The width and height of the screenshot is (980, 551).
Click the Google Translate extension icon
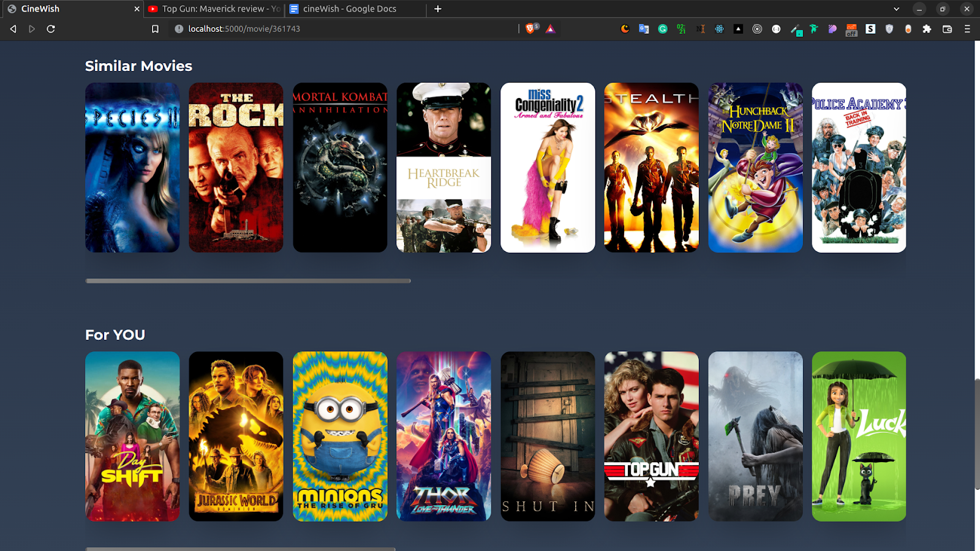click(x=644, y=29)
